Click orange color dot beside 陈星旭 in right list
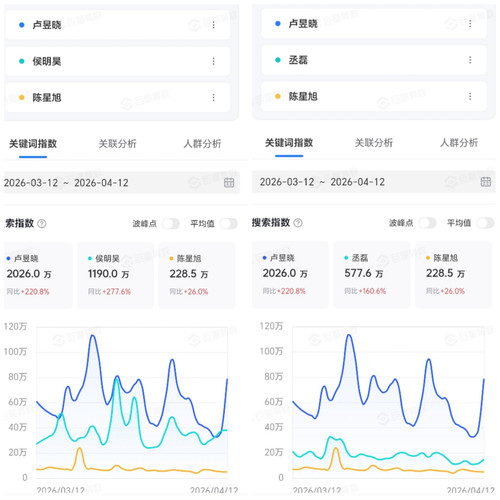The width and height of the screenshot is (500, 500). tap(278, 96)
